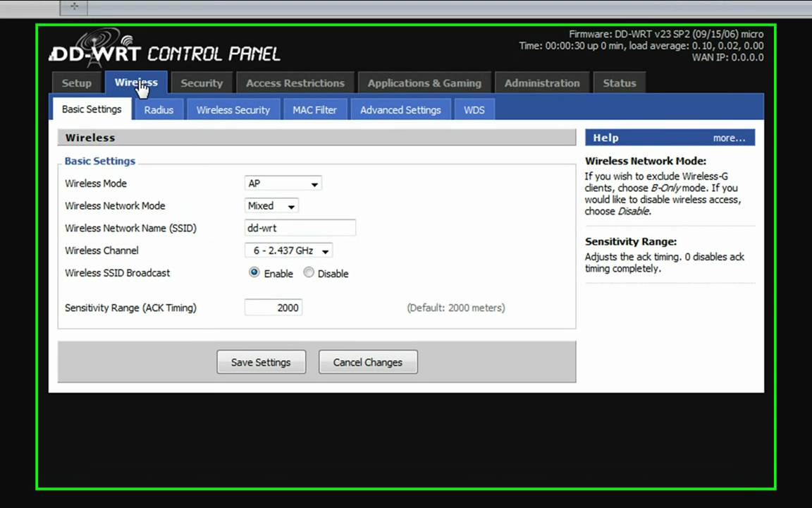Viewport: 812px width, 508px height.
Task: Select the Disable SSID Broadcast radio button
Action: (x=309, y=272)
